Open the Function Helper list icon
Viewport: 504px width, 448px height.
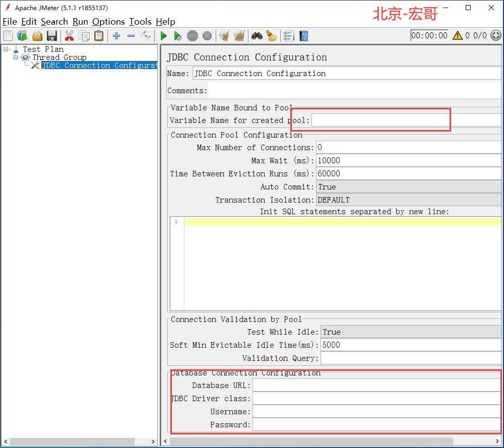coord(289,36)
